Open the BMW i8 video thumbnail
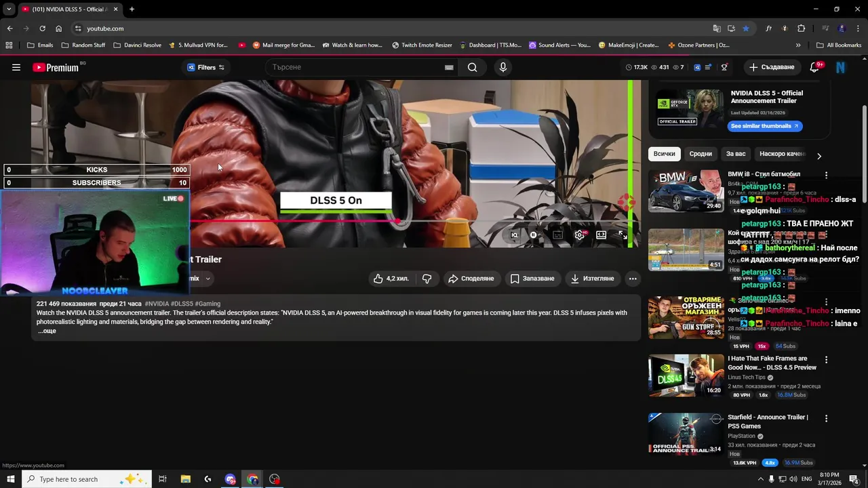Viewport: 868px width, 488px height. pos(686,191)
